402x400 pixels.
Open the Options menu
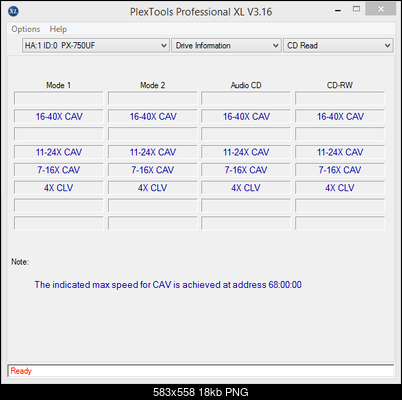(26, 29)
